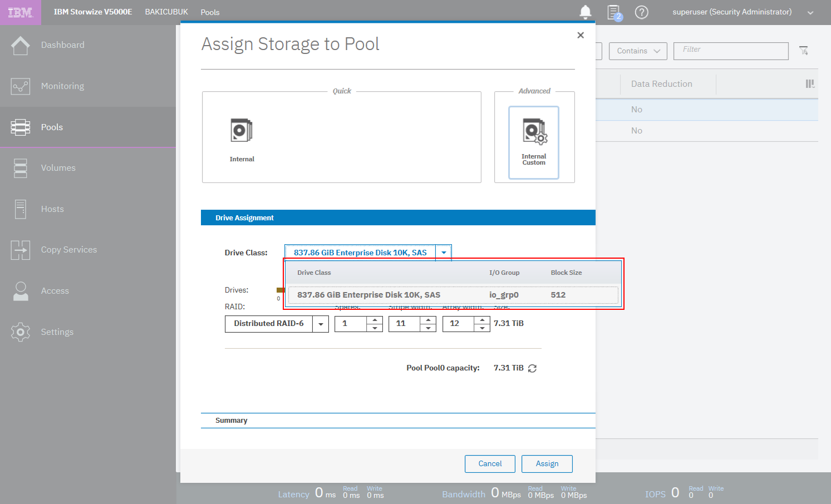The width and height of the screenshot is (831, 504).
Task: Click the clear filter funnel icon
Action: (x=804, y=51)
